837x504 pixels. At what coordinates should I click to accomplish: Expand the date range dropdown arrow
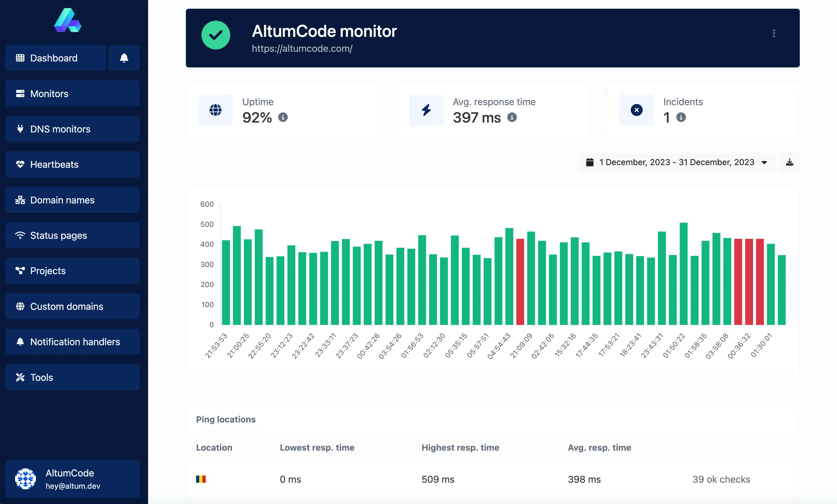[764, 163]
